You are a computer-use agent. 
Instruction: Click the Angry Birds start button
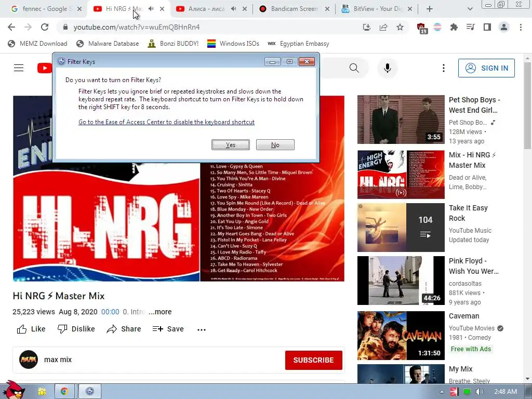(14, 390)
